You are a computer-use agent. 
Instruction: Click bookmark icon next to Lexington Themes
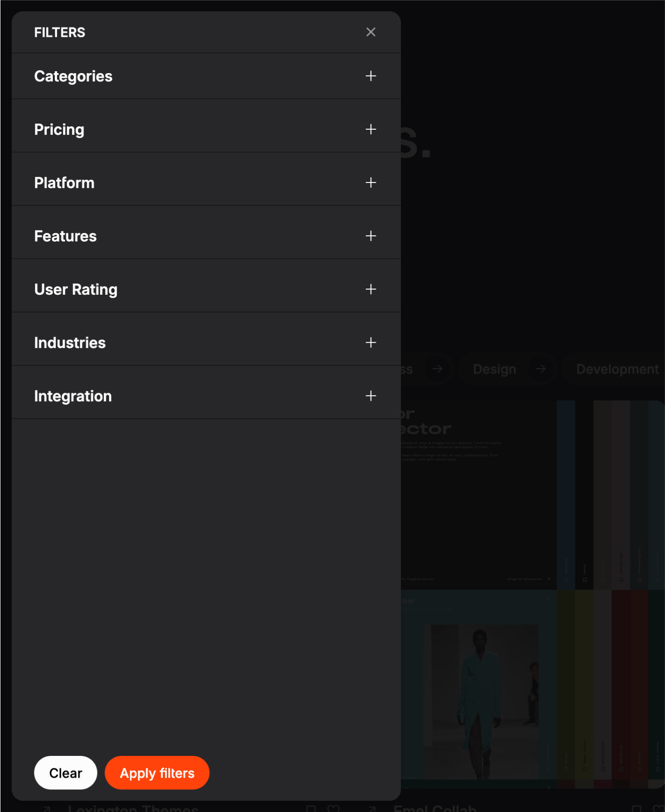click(x=311, y=808)
